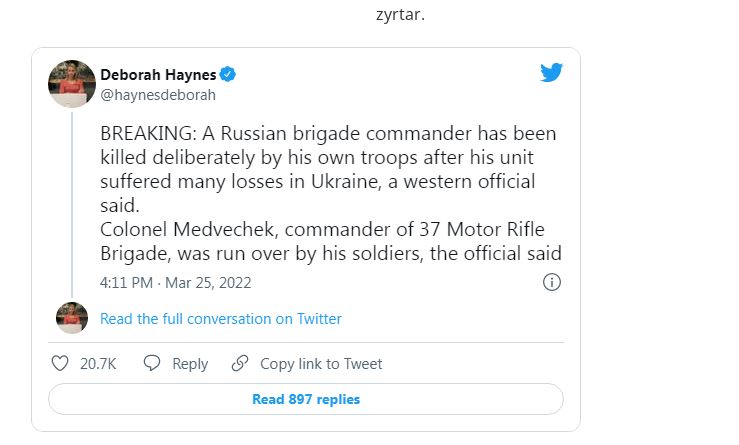
Task: Read the full conversation on Twitter
Action: (x=221, y=319)
